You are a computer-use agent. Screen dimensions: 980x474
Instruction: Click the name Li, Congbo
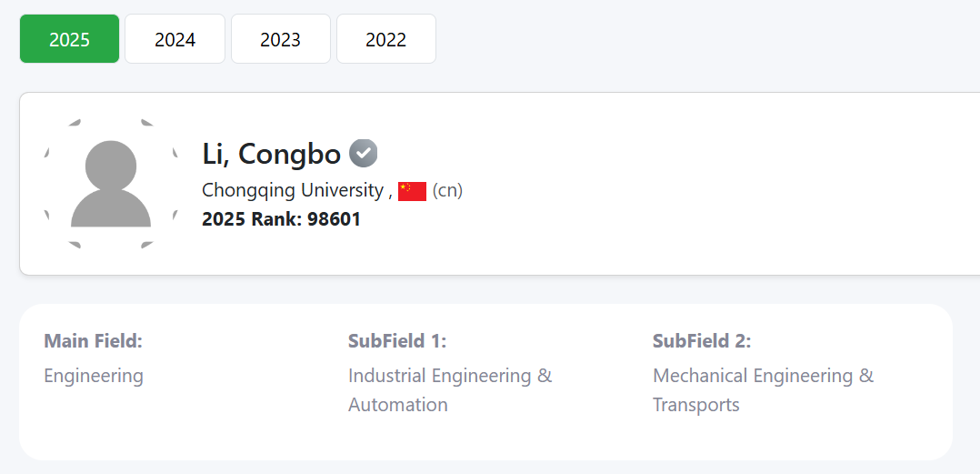pyautogui.click(x=271, y=155)
